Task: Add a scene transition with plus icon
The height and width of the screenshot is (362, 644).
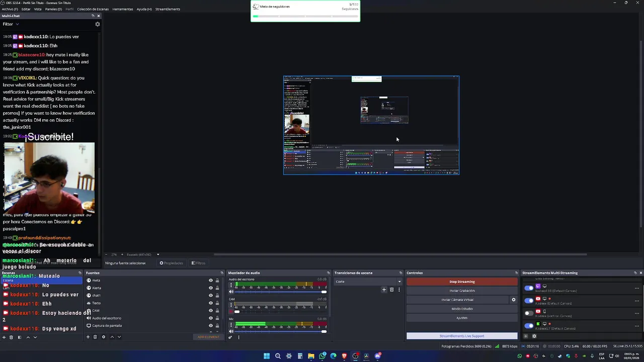Action: tap(384, 290)
